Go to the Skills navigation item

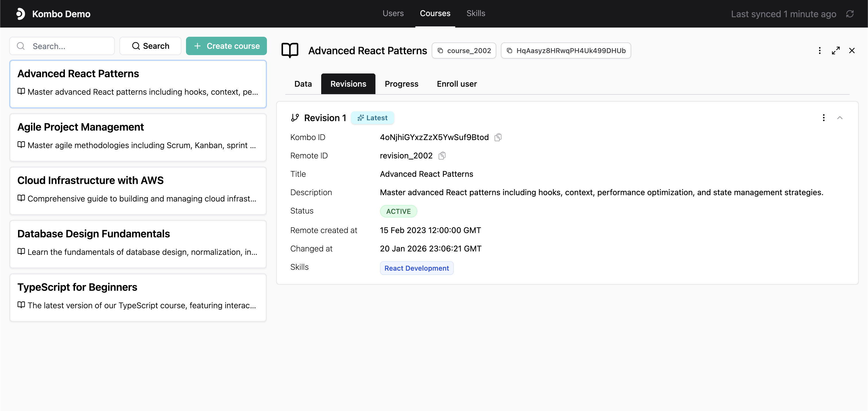475,13
